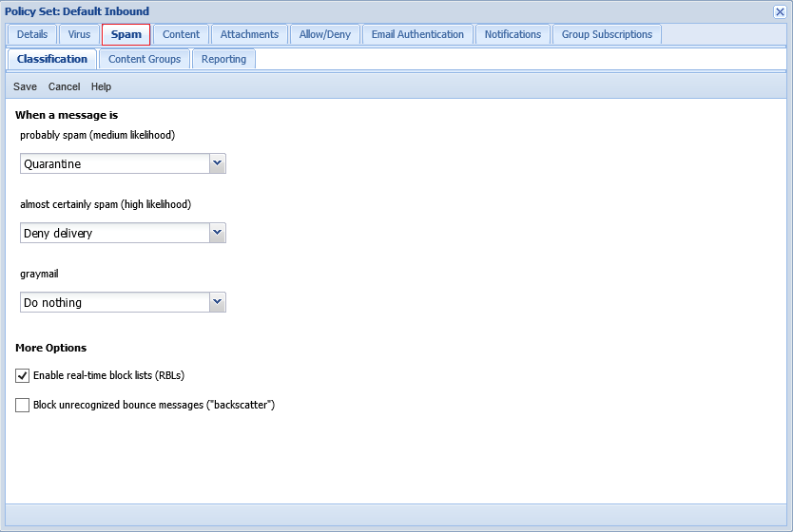Screen dimensions: 793x532
Task: Close the Policy Set dialog
Action: pyautogui.click(x=780, y=11)
